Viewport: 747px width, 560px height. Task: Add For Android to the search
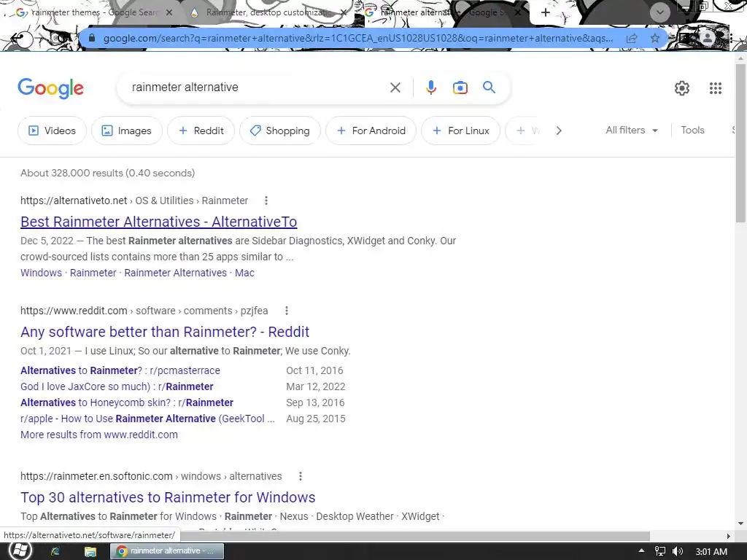pyautogui.click(x=371, y=131)
